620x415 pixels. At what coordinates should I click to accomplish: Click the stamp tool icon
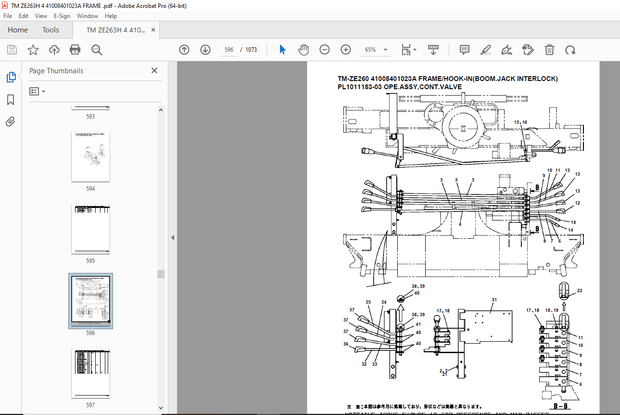click(x=528, y=50)
